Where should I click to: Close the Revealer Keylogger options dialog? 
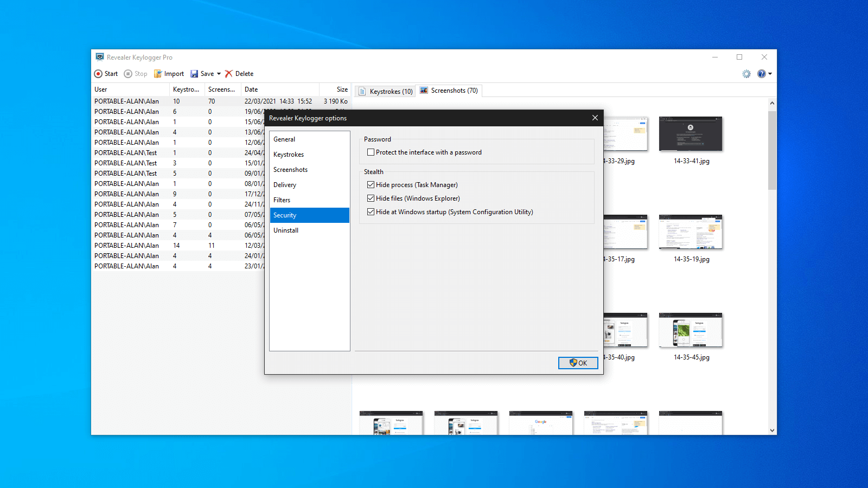click(595, 118)
